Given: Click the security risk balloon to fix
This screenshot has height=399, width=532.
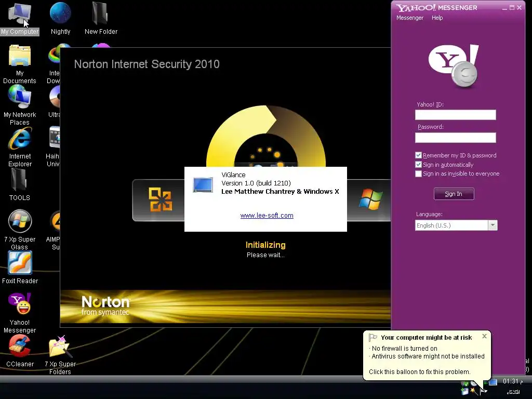Looking at the screenshot, I should coord(427,355).
